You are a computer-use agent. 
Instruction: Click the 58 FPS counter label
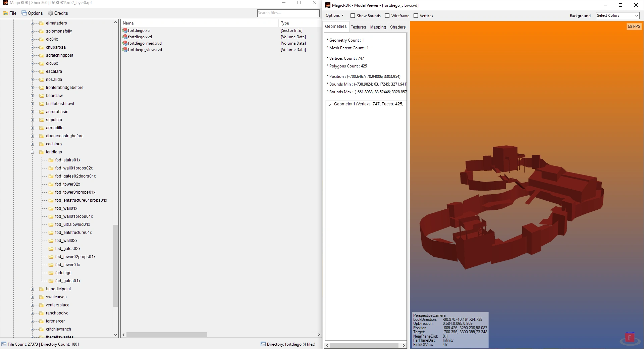pyautogui.click(x=634, y=27)
